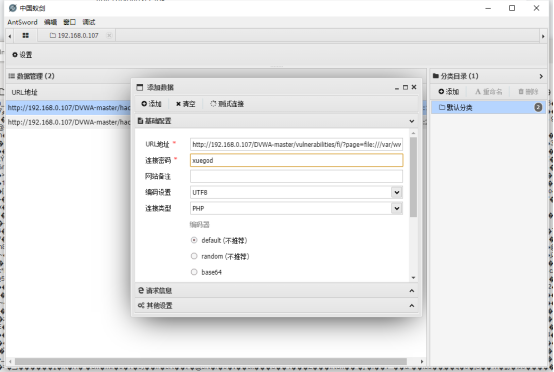Click the 添加数据 dialog title icon
This screenshot has width=554, height=372.
pyautogui.click(x=140, y=87)
